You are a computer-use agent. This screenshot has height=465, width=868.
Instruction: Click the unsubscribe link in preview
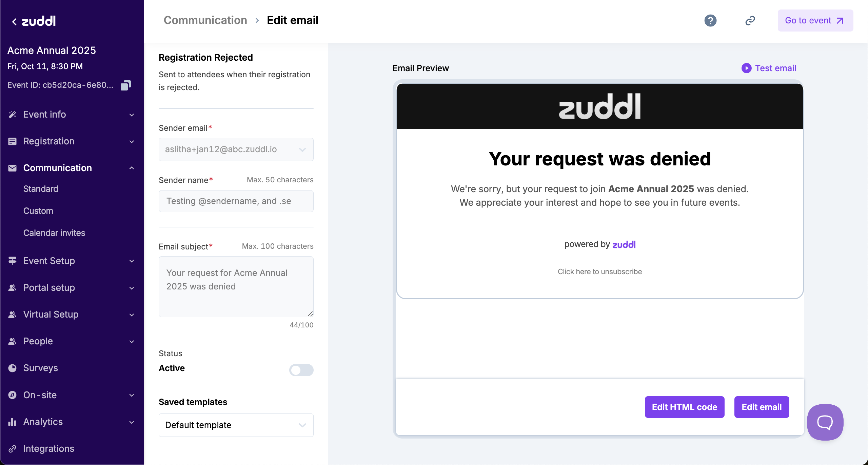pos(599,271)
